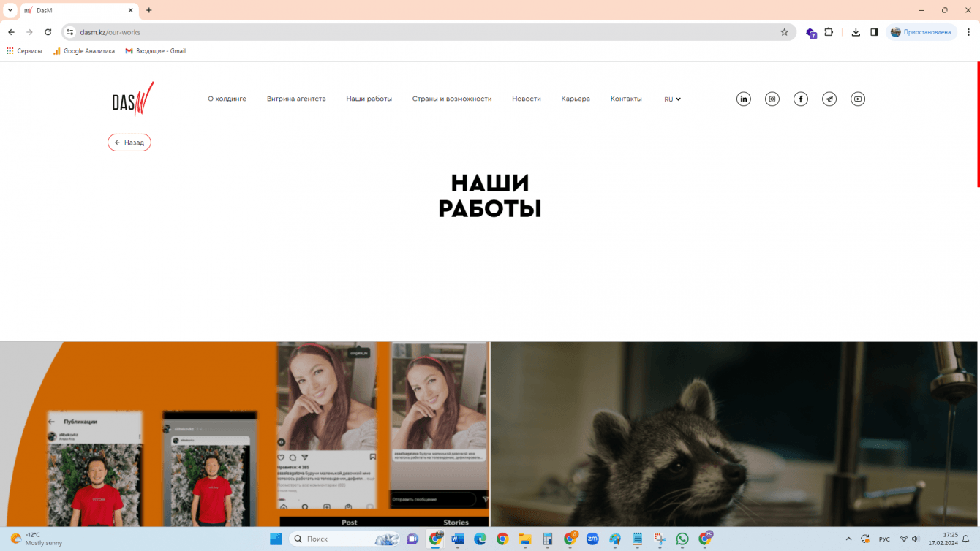Screen dimensions: 980x551
Task: Open Notepad from the taskbar
Action: point(638,539)
